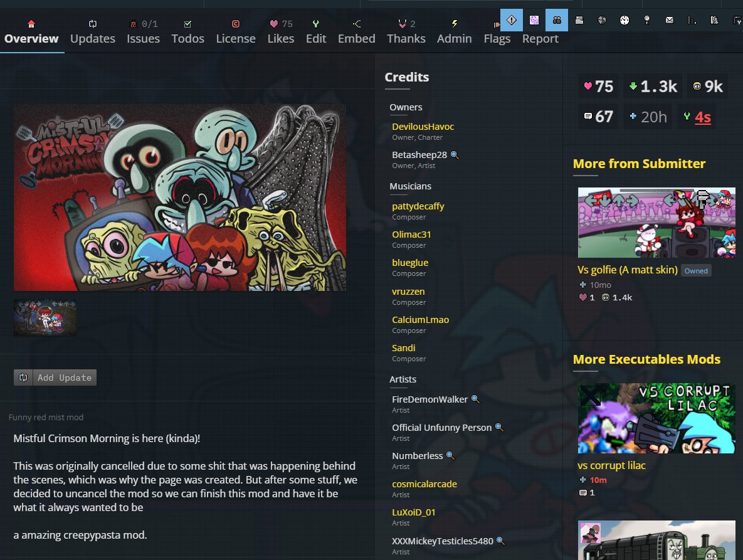This screenshot has width=743, height=560.
Task: Select the small second screenshot thumbnail
Action: pyautogui.click(x=45, y=317)
